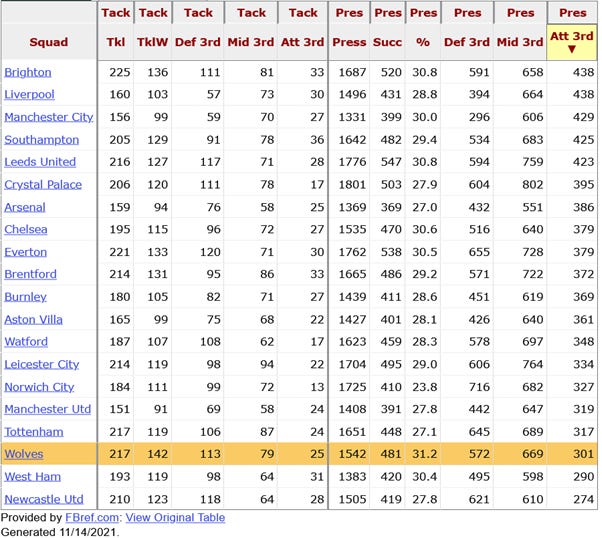Viewport: 602px width, 538px height.
Task: Open the Southampton squad link
Action: point(41,140)
